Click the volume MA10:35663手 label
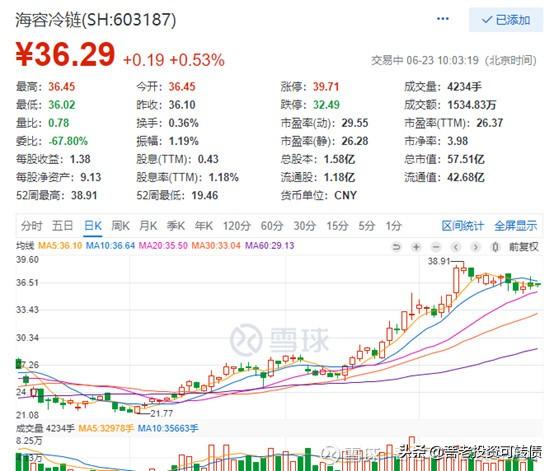554x471 pixels. click(x=168, y=429)
